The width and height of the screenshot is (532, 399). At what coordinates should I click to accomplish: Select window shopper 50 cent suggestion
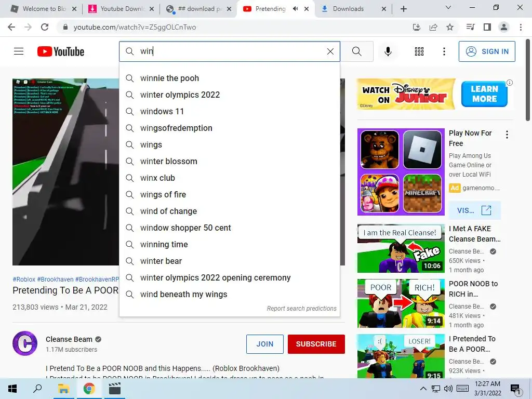click(229, 228)
